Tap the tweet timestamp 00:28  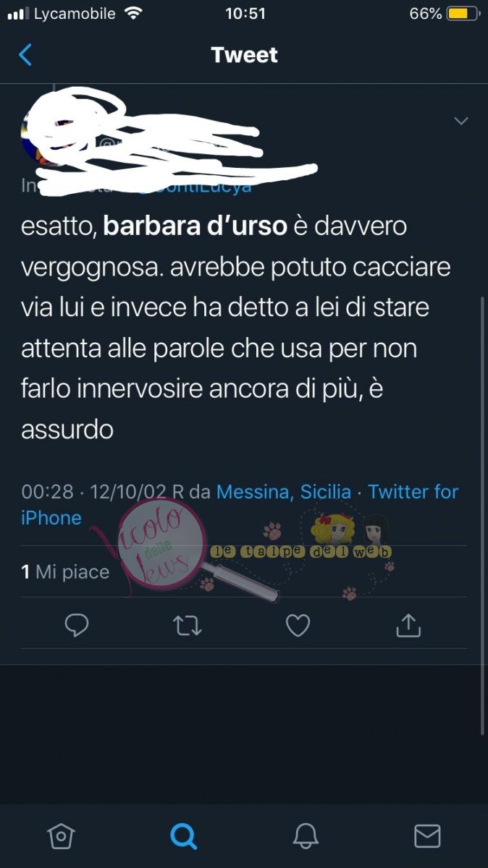click(x=48, y=492)
